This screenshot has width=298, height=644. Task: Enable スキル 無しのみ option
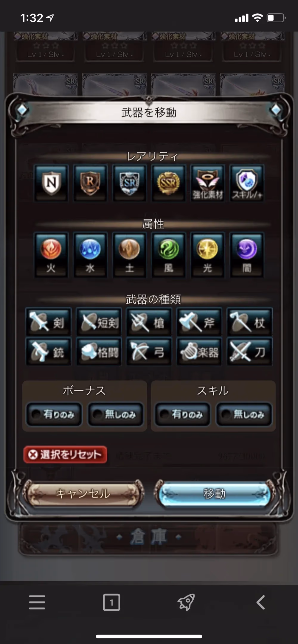(244, 414)
